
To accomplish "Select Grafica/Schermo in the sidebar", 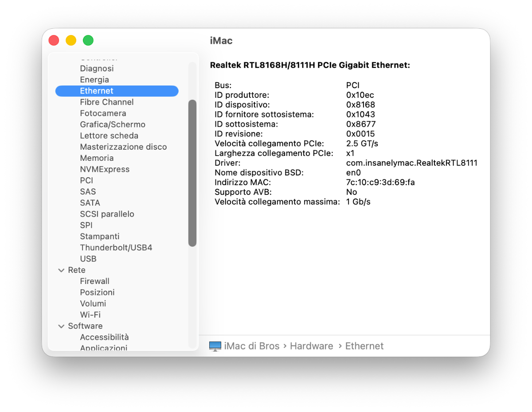I will pyautogui.click(x=113, y=124).
